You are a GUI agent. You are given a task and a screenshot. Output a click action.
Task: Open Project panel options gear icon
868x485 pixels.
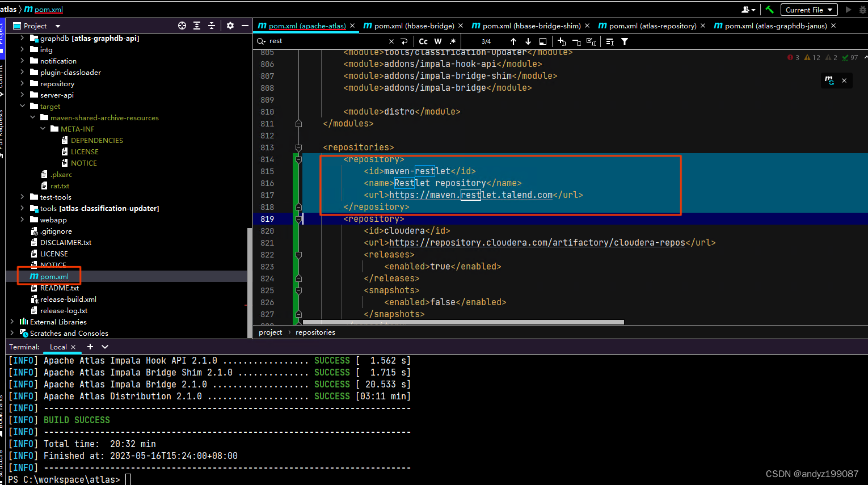click(230, 26)
